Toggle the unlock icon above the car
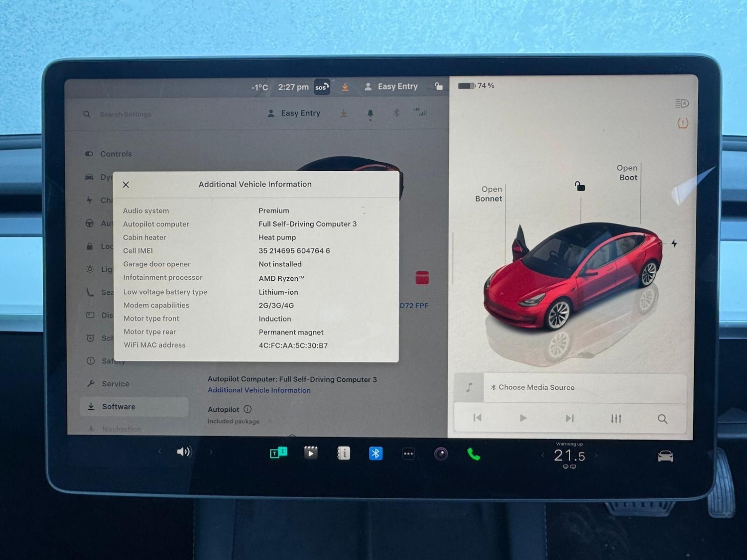This screenshot has width=747, height=560. point(579,186)
